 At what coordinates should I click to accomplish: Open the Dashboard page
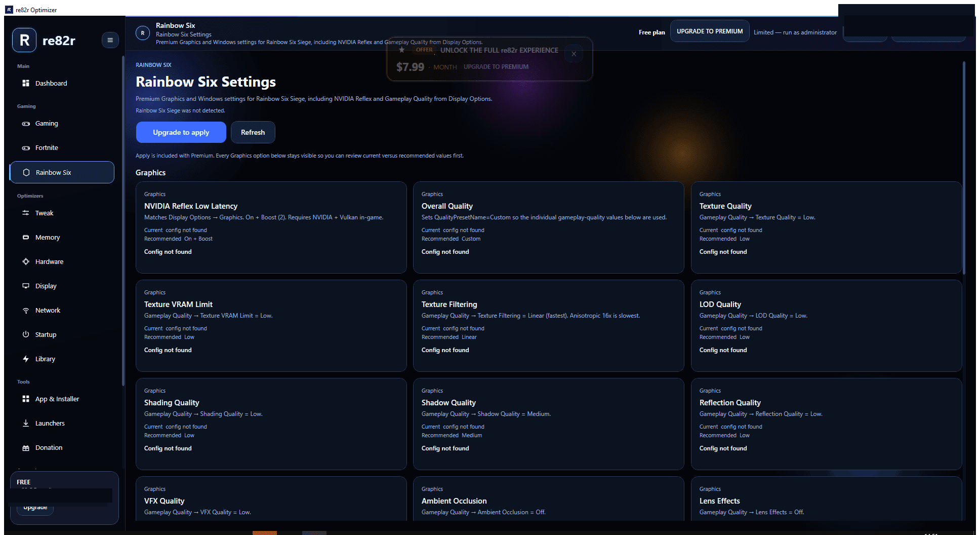(x=62, y=83)
